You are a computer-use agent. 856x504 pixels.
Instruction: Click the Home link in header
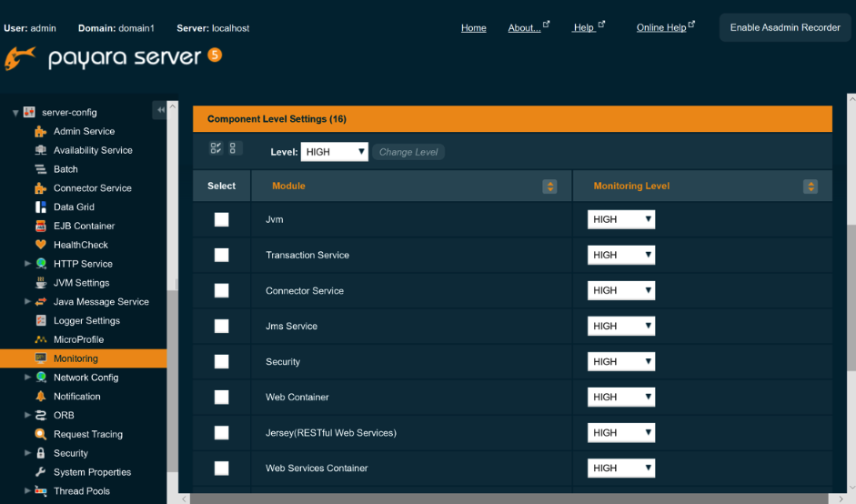click(473, 28)
